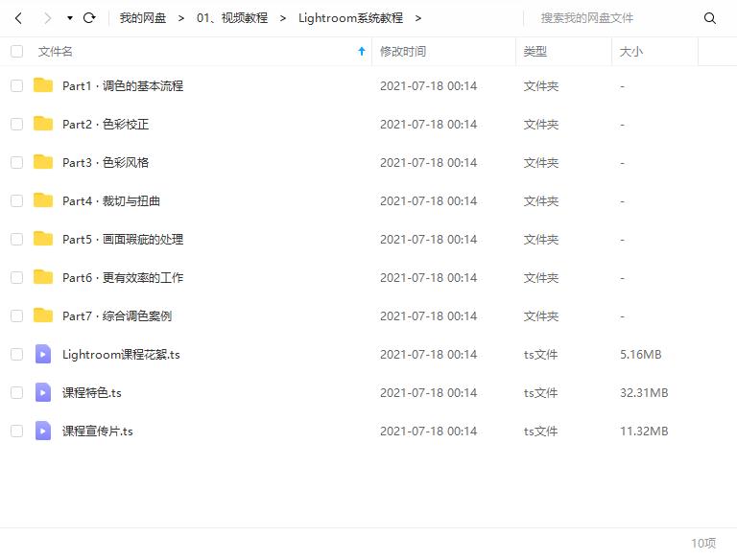Sort the list by the 大小 column header
Image resolution: width=737 pixels, height=560 pixels.
click(630, 51)
